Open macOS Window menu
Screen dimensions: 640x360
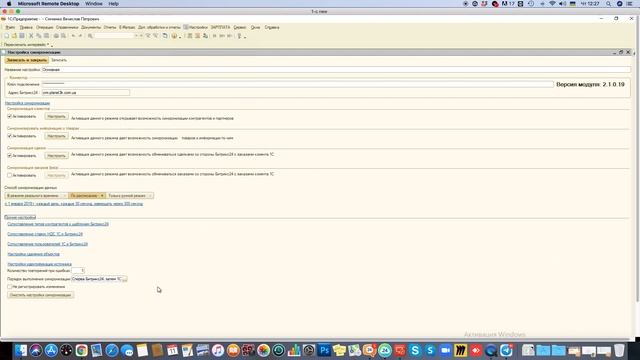(94, 4)
